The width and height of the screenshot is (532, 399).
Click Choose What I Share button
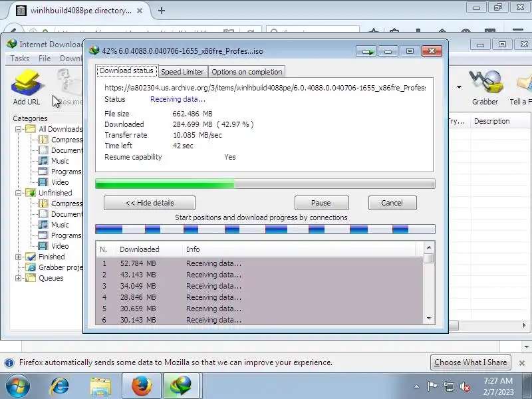pos(471,362)
